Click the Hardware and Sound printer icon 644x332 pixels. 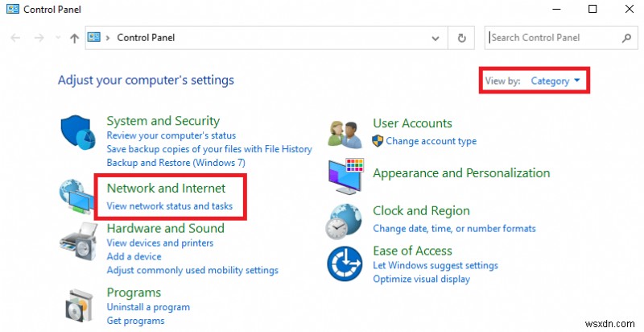click(79, 239)
